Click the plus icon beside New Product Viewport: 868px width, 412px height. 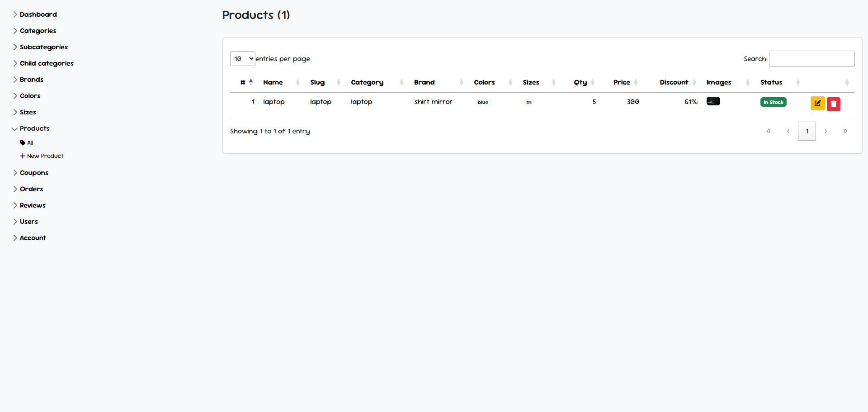[x=23, y=156]
